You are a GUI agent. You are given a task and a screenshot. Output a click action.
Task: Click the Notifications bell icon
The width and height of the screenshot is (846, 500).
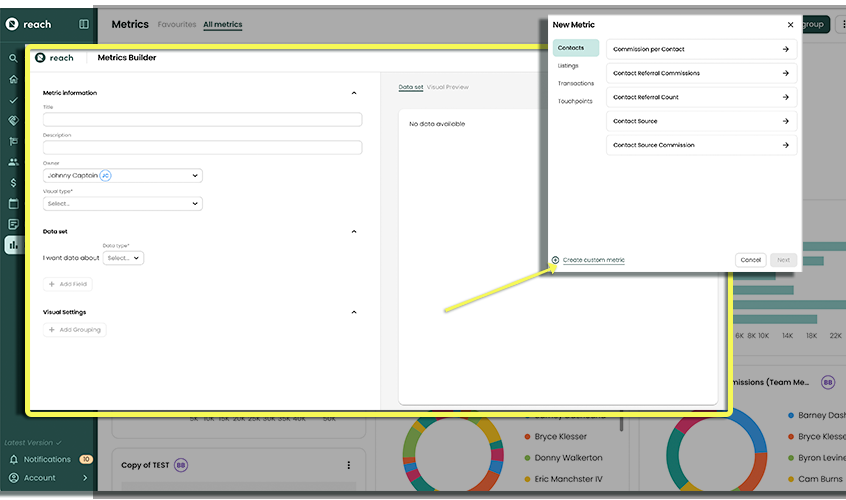click(x=14, y=459)
